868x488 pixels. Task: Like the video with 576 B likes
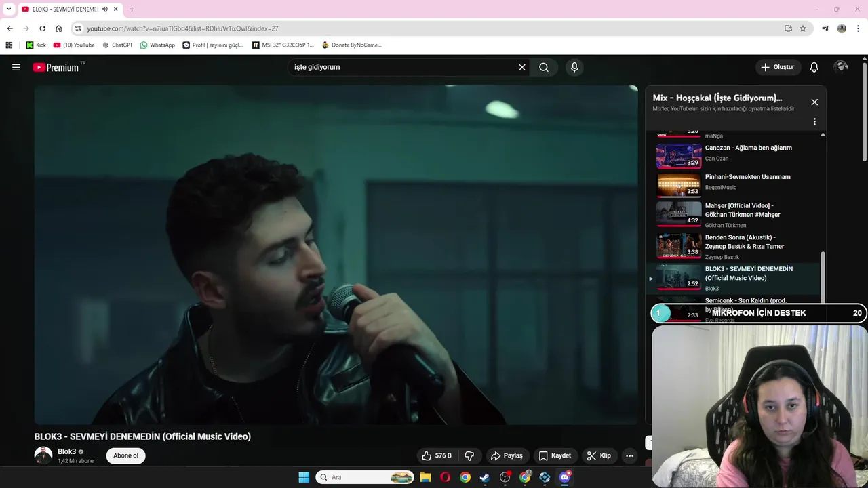pos(437,455)
